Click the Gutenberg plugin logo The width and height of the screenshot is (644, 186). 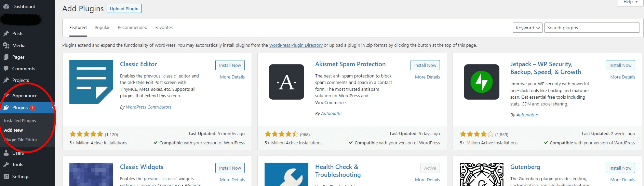(482, 174)
